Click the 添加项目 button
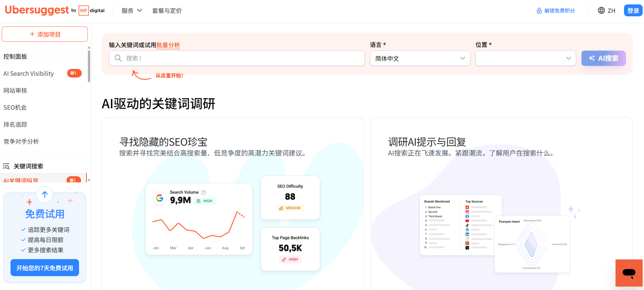 tap(45, 34)
